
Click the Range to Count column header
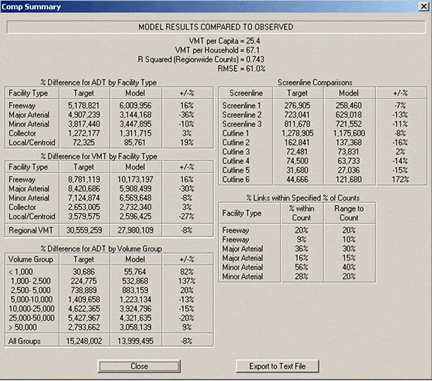349,213
